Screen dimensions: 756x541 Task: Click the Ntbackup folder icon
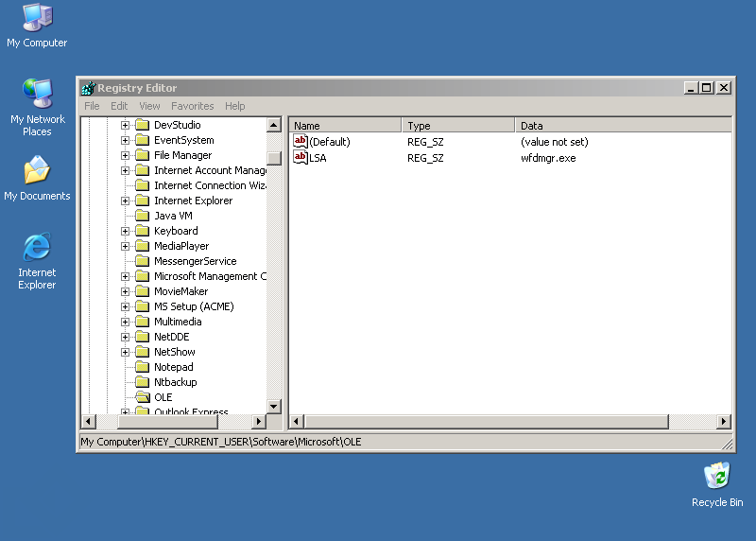coord(143,382)
